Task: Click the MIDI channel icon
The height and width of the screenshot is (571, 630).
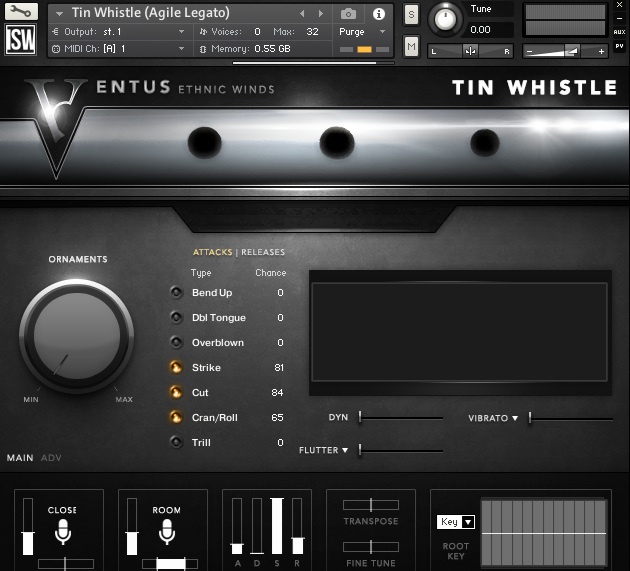Action: 56,49
